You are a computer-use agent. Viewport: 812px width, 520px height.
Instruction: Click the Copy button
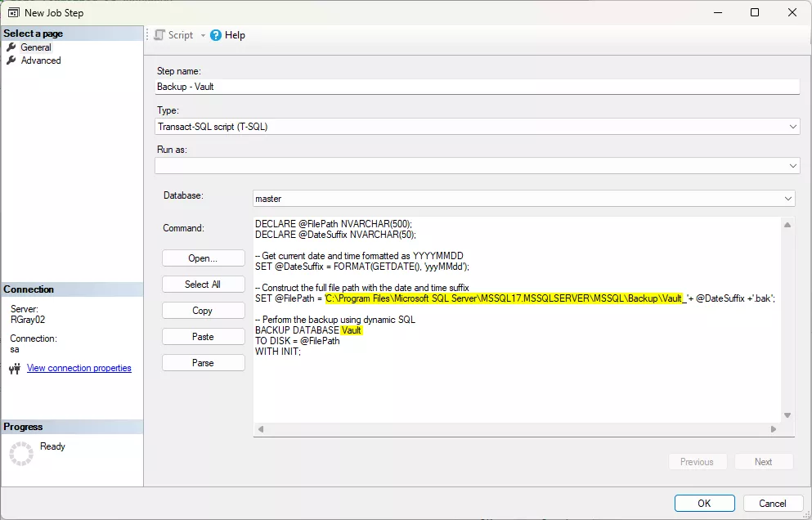[203, 310]
